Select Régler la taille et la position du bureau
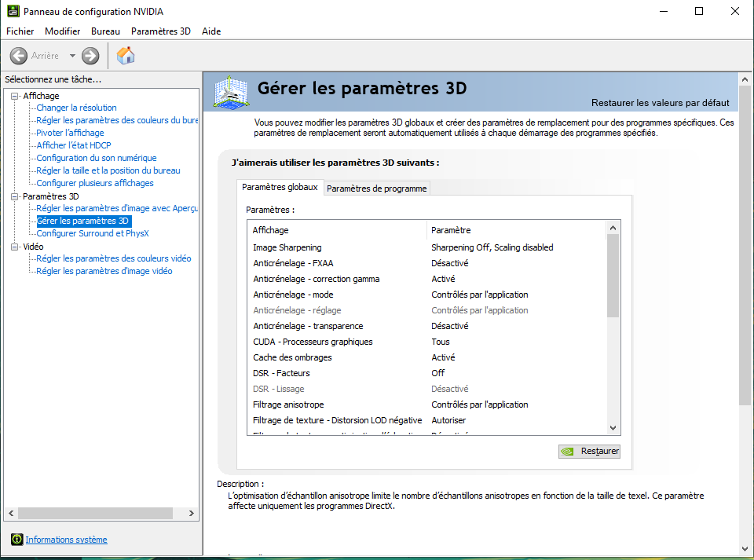Screen dimensions: 754x560 point(108,170)
